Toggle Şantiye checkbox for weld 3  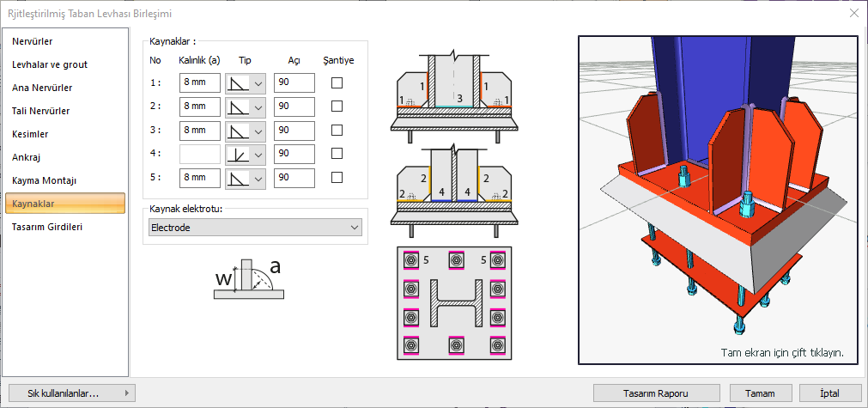337,131
